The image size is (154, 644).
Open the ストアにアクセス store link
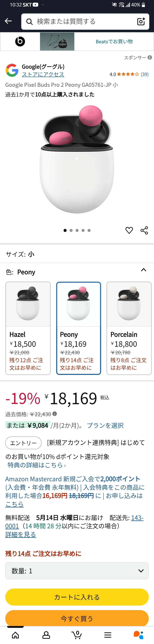pyautogui.click(x=43, y=74)
